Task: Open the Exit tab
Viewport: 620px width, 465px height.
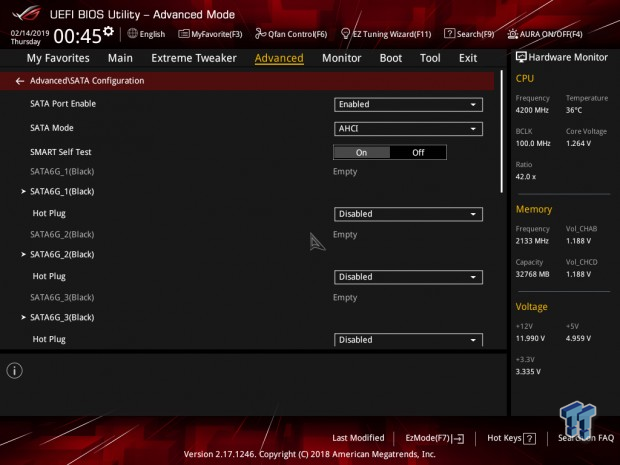Action: tap(468, 58)
